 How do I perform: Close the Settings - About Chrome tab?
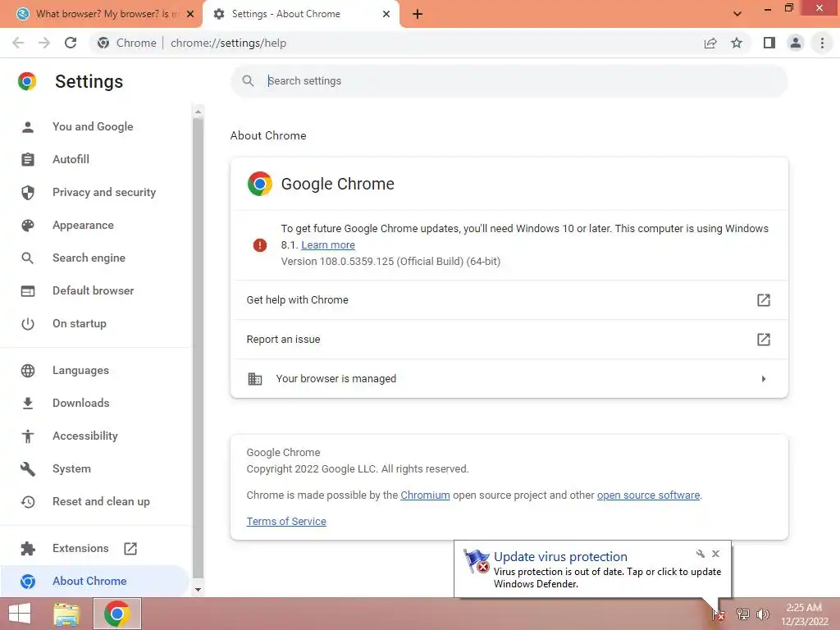(x=386, y=14)
